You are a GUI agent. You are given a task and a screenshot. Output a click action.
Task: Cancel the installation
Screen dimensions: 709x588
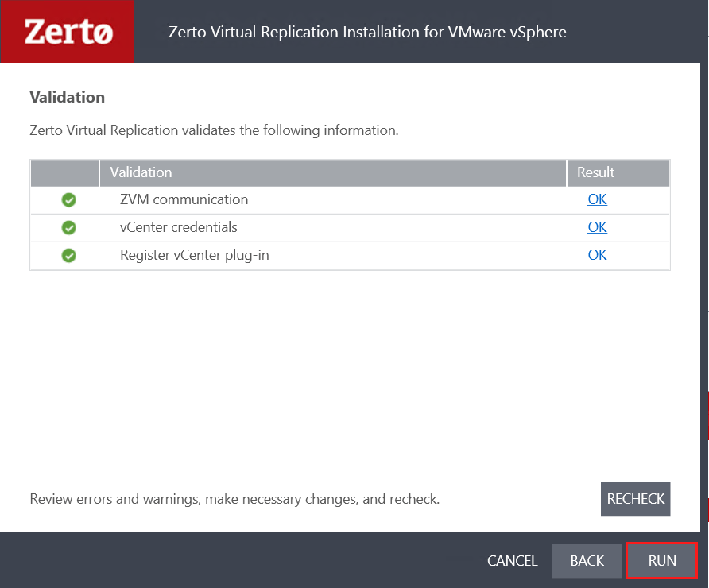point(513,561)
